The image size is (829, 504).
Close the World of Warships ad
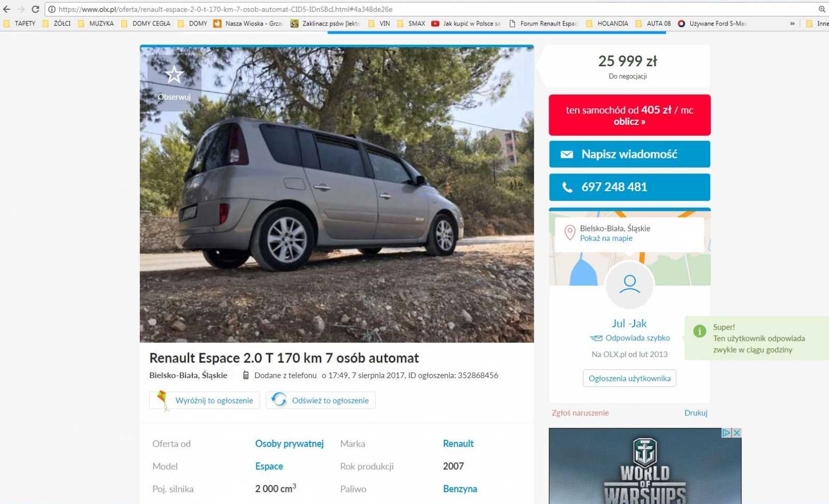point(737,433)
